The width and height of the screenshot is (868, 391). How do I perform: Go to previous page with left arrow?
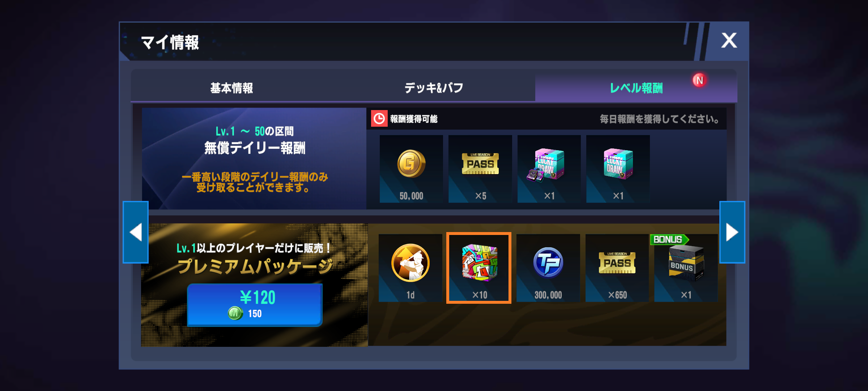136,232
